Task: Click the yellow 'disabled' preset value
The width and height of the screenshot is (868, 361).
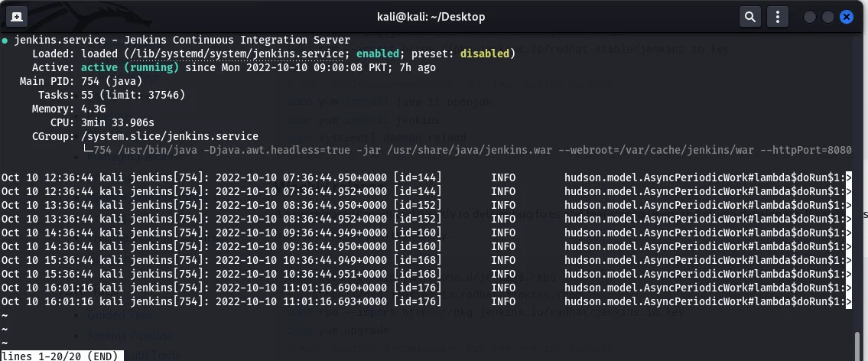Action: tap(484, 54)
